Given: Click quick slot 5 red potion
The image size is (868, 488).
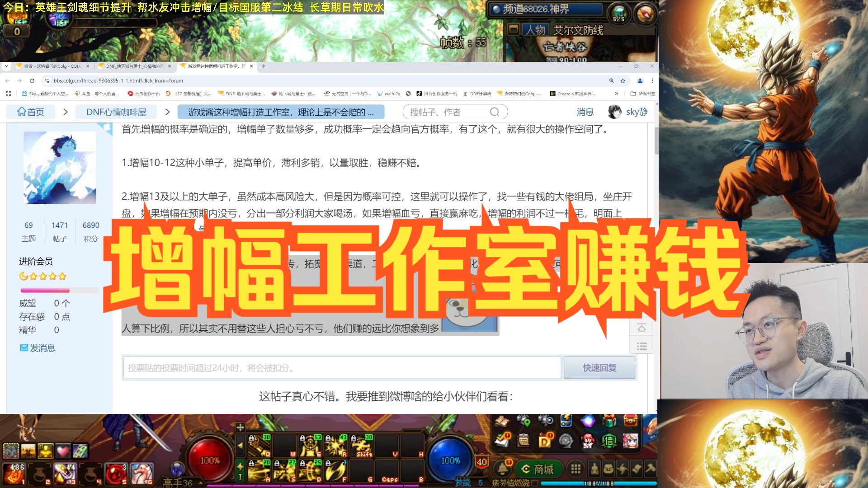Looking at the screenshot, I should pos(116,474).
